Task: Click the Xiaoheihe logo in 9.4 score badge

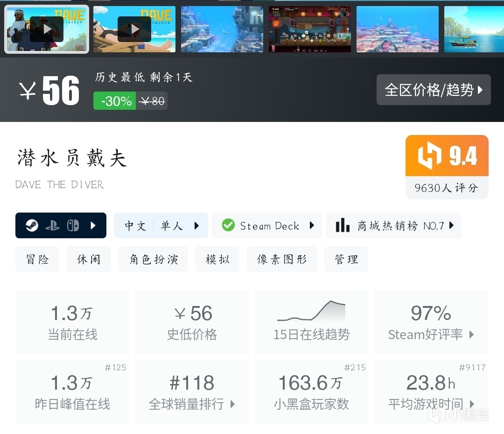Action: point(429,156)
